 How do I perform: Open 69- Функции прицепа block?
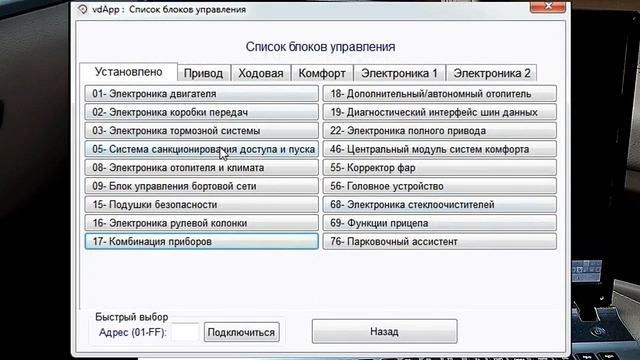click(440, 223)
